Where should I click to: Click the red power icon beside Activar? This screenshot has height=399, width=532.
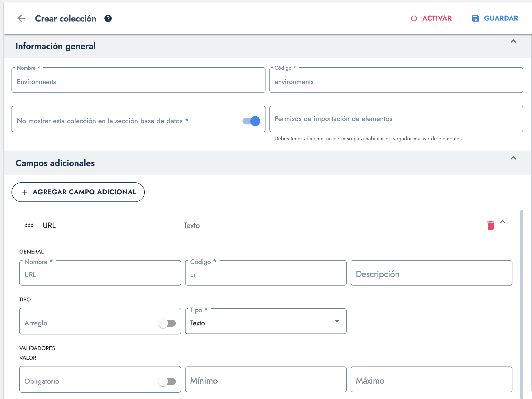[414, 18]
